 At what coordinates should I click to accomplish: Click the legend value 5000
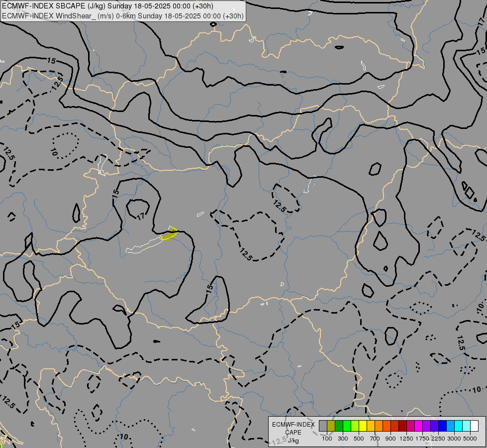pos(470,439)
